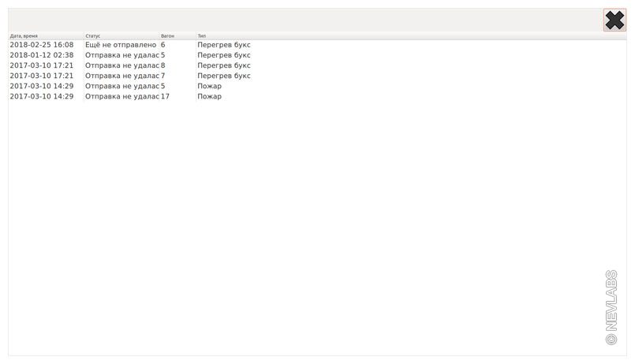The image size is (635, 364).
Task: Sort by the "Дата, время" column header
Action: pyautogui.click(x=24, y=36)
